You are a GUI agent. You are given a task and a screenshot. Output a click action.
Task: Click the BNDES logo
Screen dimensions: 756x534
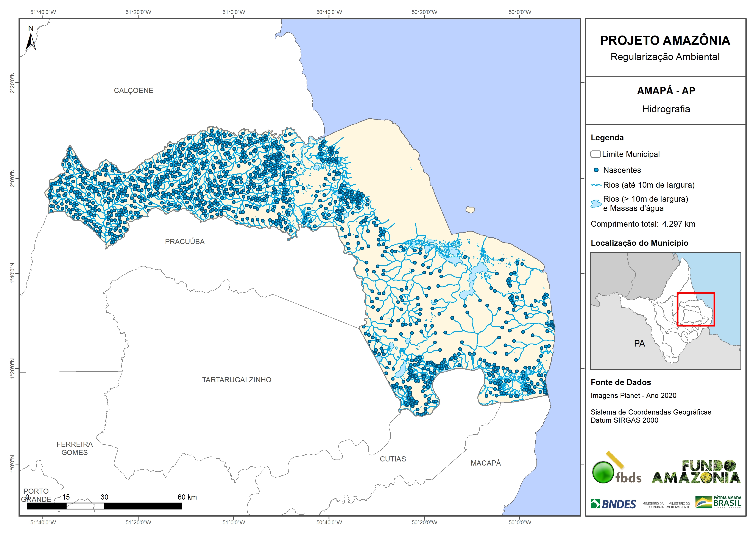[x=613, y=504]
